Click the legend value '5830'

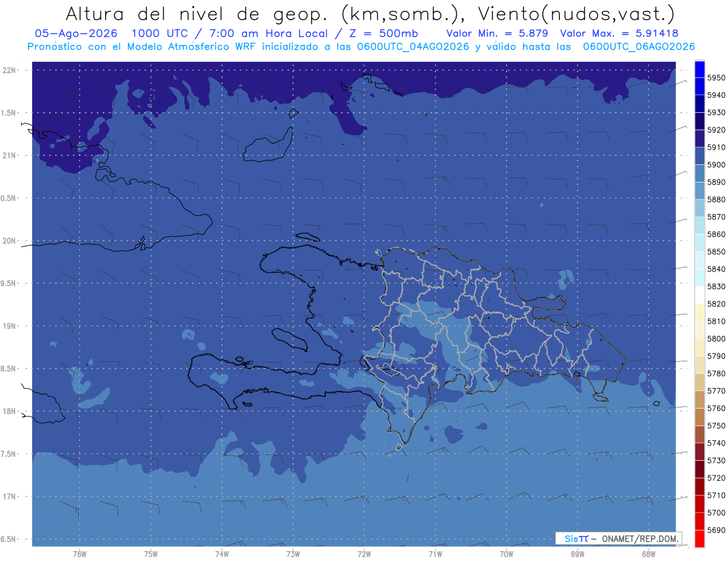(x=716, y=286)
